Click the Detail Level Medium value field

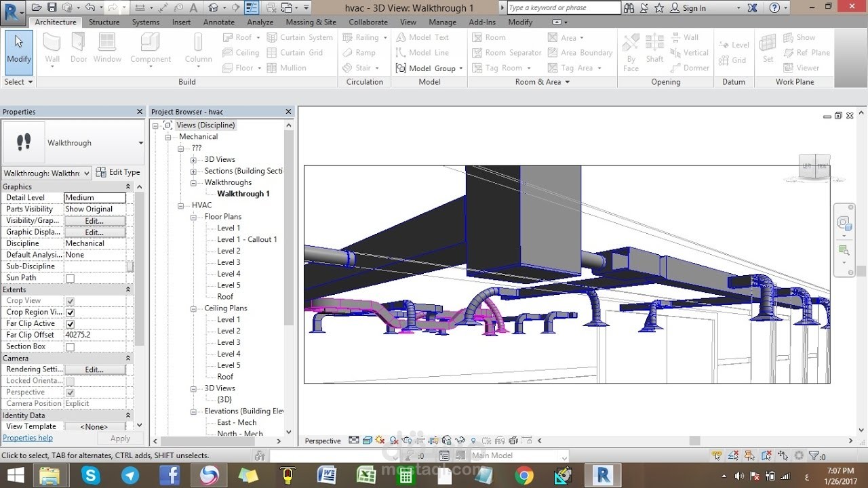click(x=95, y=198)
